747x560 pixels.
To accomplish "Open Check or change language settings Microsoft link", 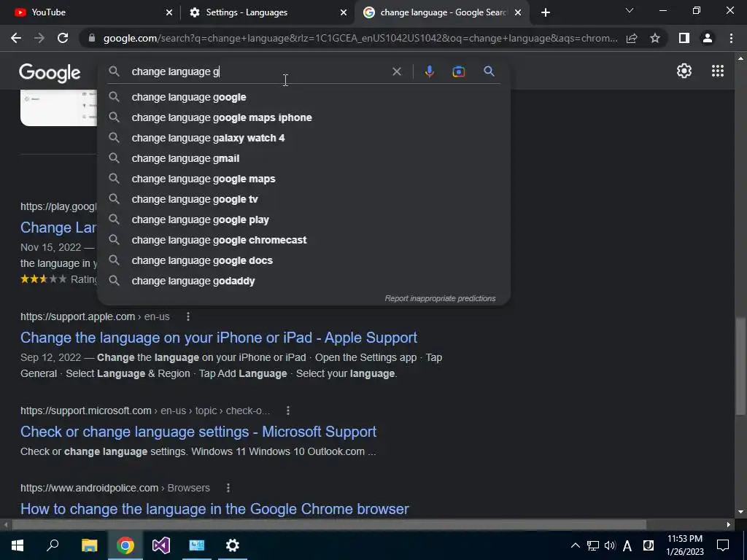I will pyautogui.click(x=198, y=432).
